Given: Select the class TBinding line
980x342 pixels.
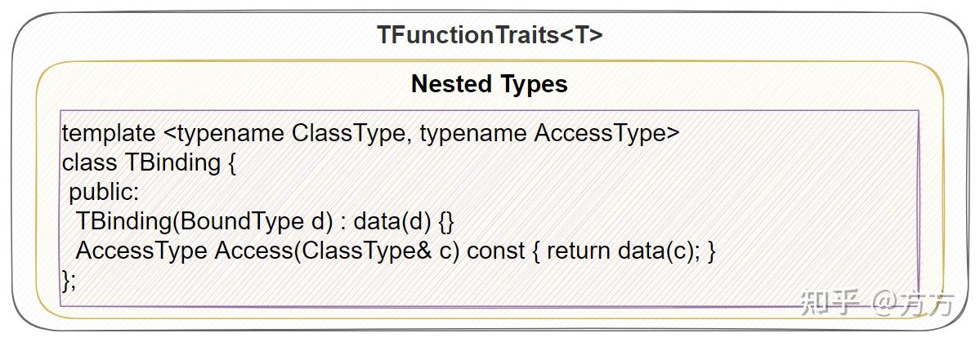Looking at the screenshot, I should pos(149,163).
